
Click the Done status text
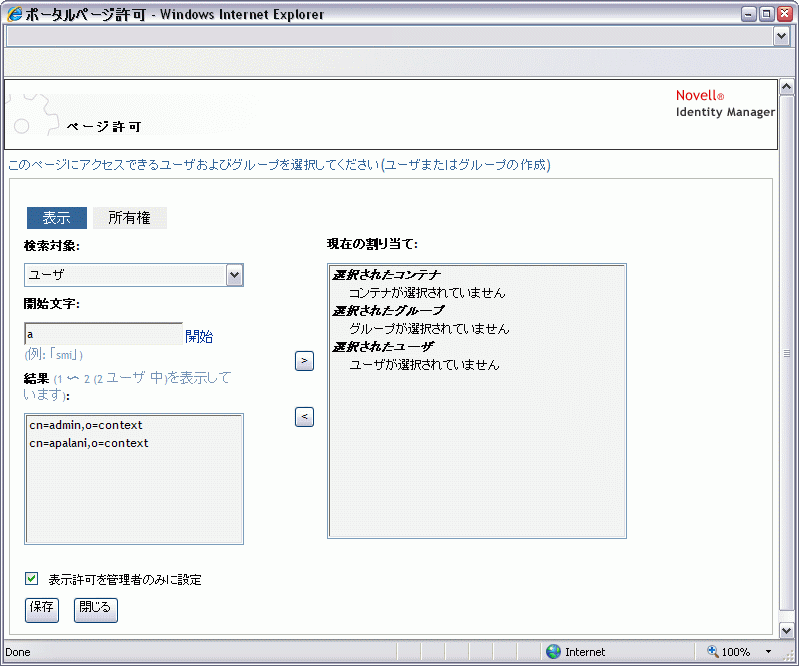18,652
